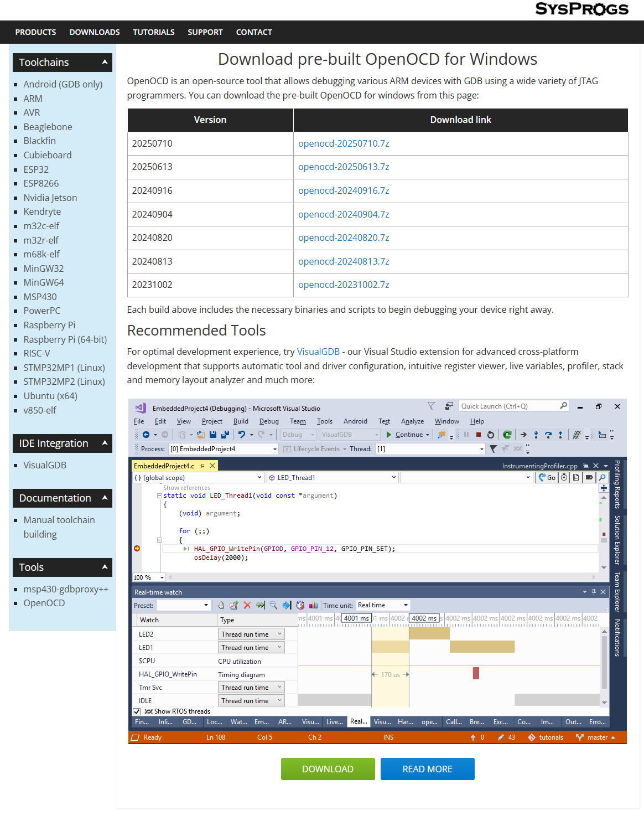
Task: Click the Pause (Break All) icon
Action: pos(466,435)
